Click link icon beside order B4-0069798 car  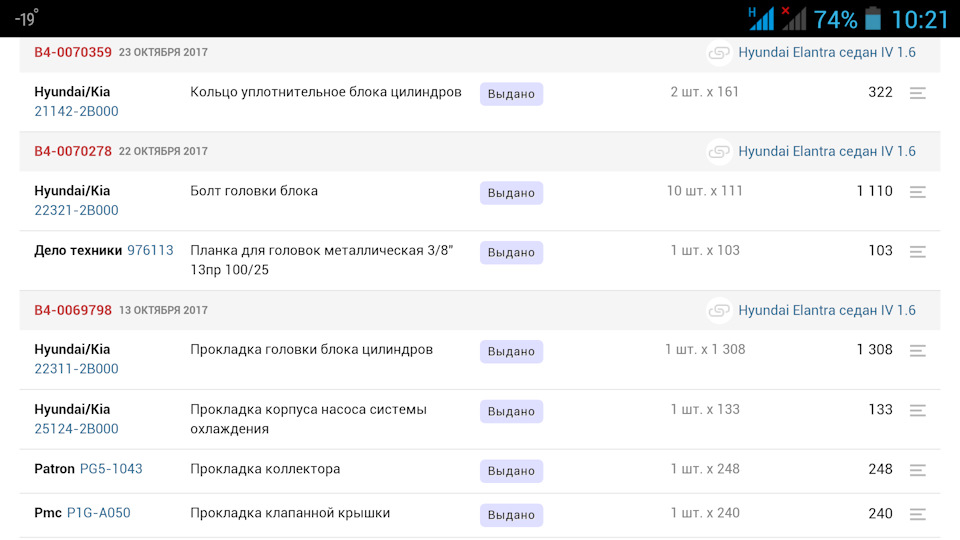[719, 311]
